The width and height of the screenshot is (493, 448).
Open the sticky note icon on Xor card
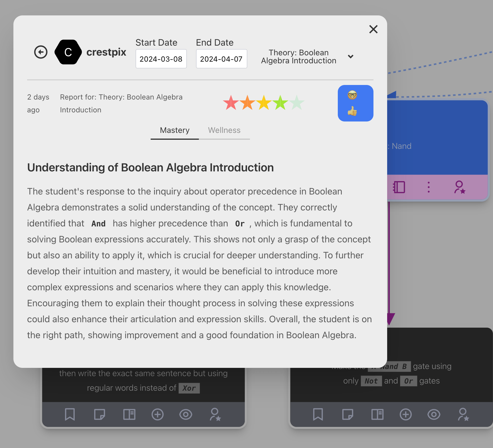click(99, 414)
